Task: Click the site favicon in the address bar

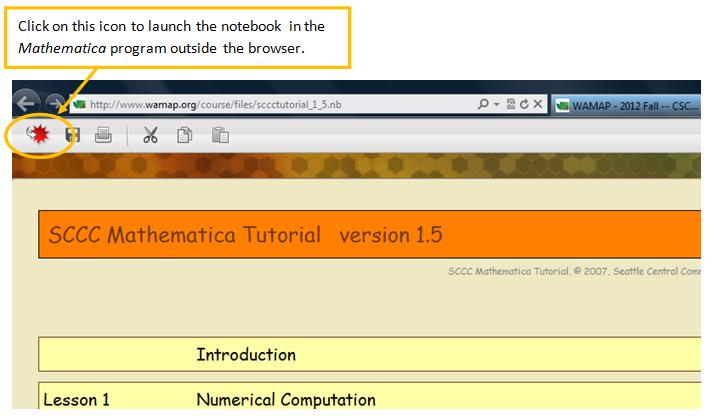Action: point(80,105)
